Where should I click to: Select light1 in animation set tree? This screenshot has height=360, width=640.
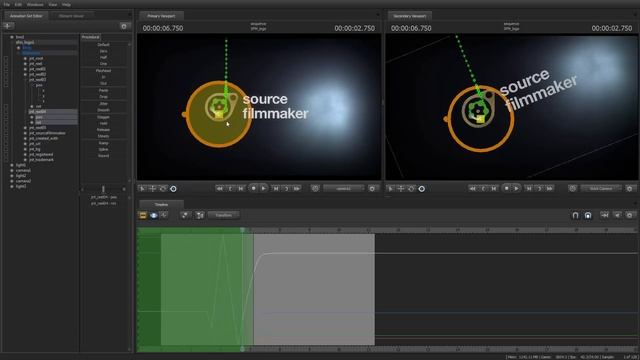(x=21, y=165)
